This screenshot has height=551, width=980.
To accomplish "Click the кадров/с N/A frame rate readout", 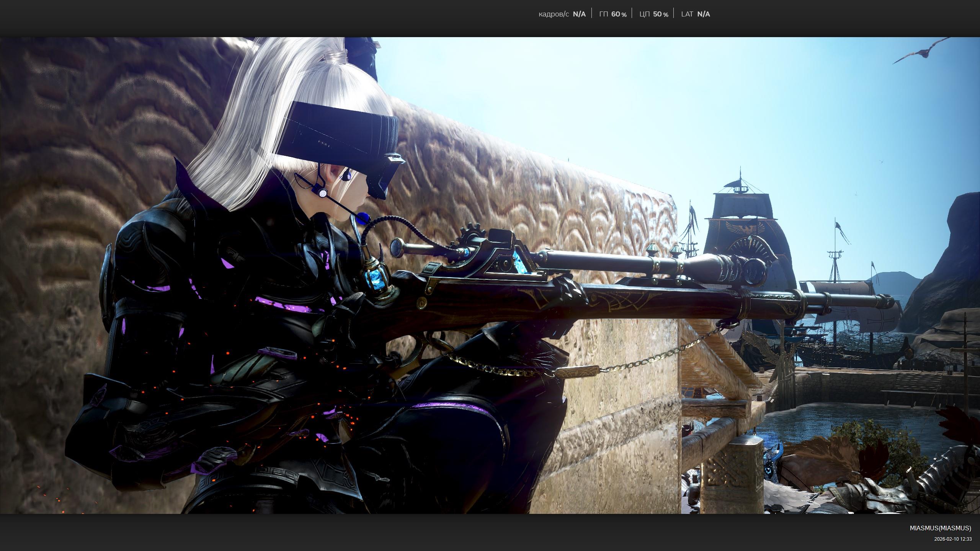I will 562,14.
